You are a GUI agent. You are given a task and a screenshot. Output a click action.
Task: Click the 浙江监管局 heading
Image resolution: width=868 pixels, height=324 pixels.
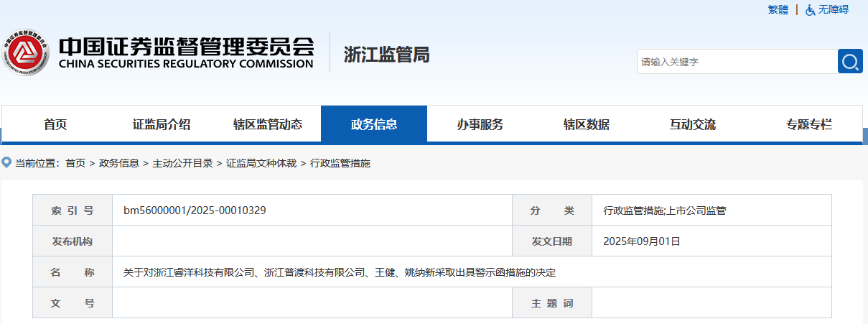coord(387,54)
